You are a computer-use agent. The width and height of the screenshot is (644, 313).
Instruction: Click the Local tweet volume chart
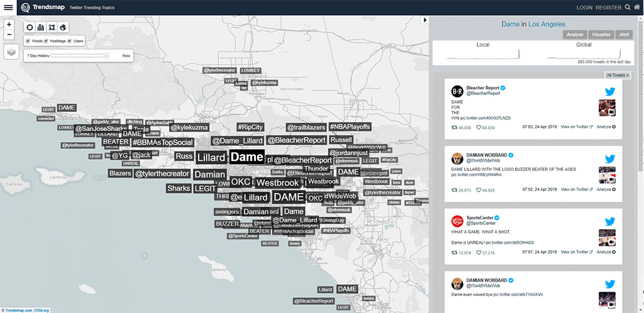(483, 55)
